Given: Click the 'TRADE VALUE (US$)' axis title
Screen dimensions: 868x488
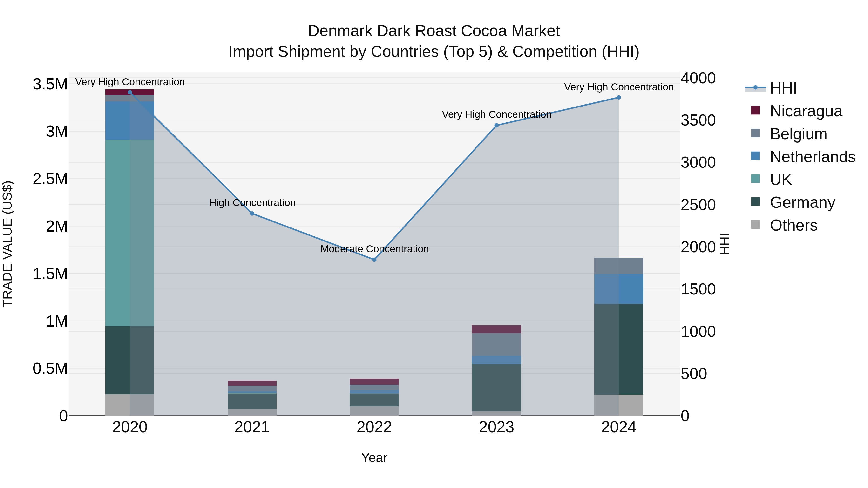Looking at the screenshot, I should [x=7, y=244].
